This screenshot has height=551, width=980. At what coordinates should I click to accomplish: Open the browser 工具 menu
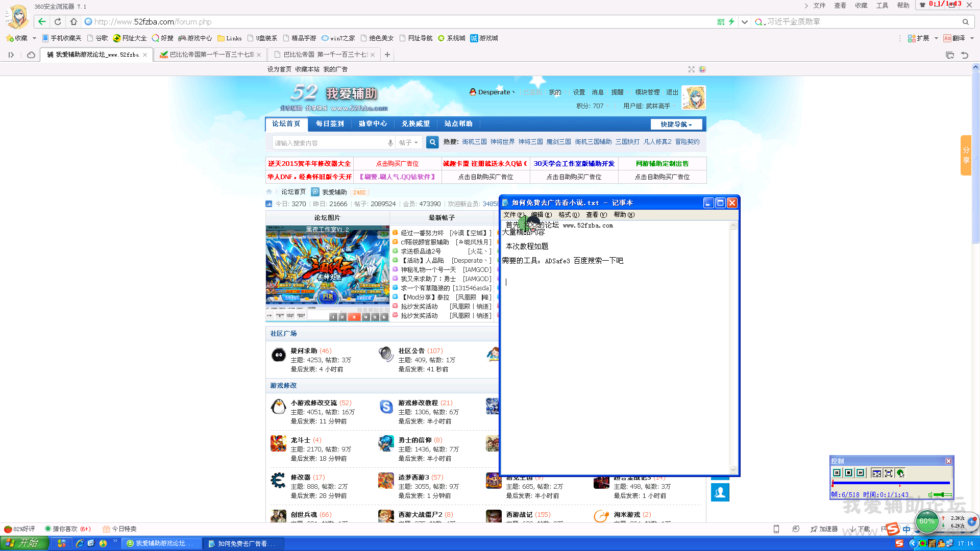(882, 6)
